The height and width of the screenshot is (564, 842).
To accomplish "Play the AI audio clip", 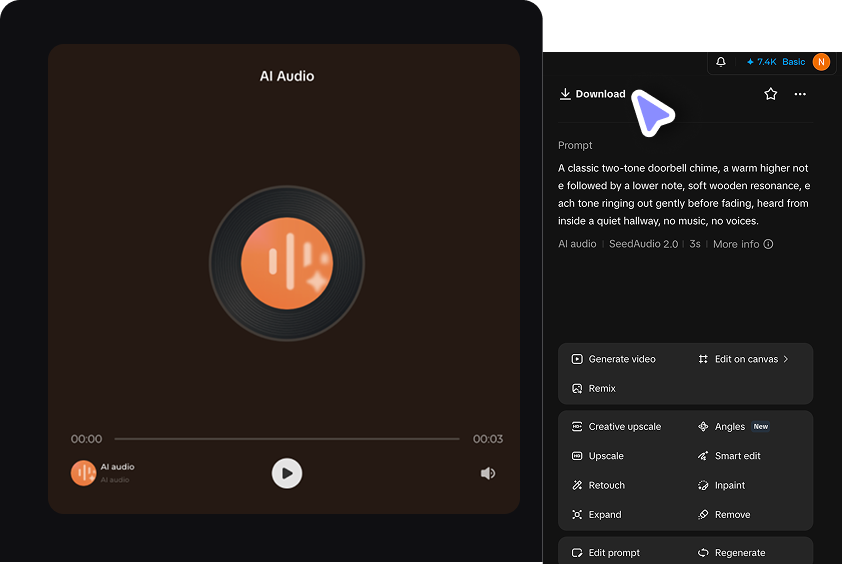I will click(287, 473).
